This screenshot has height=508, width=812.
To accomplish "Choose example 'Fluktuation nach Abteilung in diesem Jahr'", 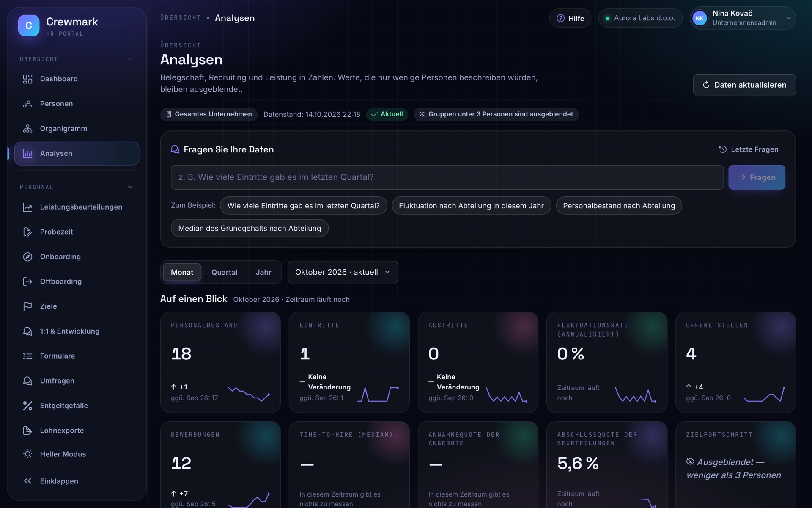I will tap(471, 206).
